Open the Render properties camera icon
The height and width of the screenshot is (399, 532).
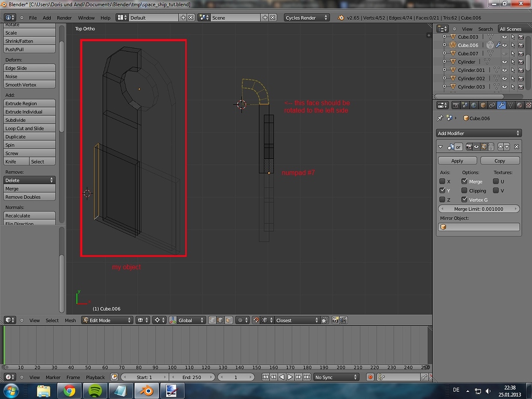(456, 105)
